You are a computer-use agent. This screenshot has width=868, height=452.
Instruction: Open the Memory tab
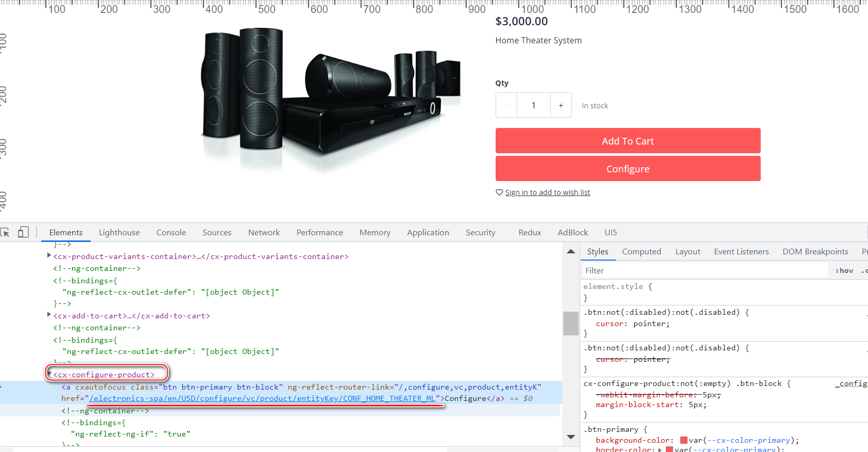point(375,233)
